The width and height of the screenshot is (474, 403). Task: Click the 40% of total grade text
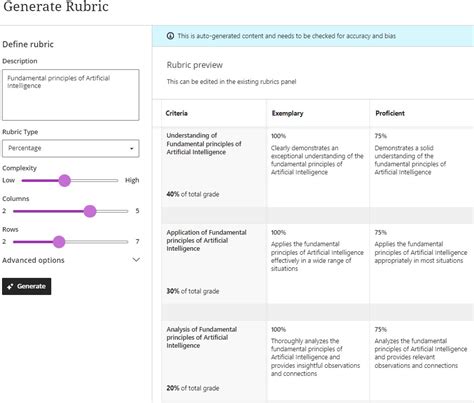pyautogui.click(x=193, y=194)
